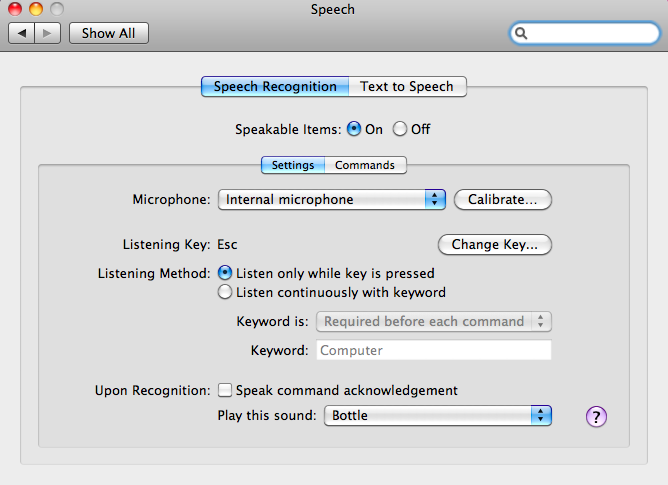Screen dimensions: 668x485
Task: Turn Speakable Items On
Action: pyautogui.click(x=354, y=129)
